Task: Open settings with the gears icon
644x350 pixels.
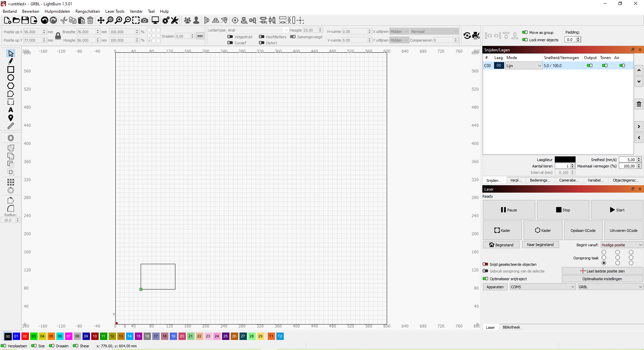Action: 166,20
